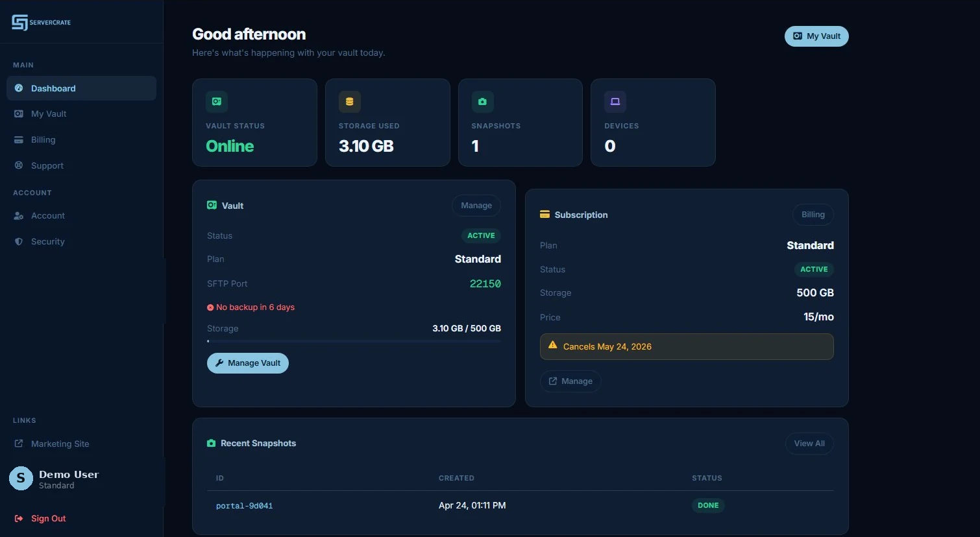Click Manage link in Subscription panel
Image resolution: width=980 pixels, height=537 pixels.
(570, 381)
